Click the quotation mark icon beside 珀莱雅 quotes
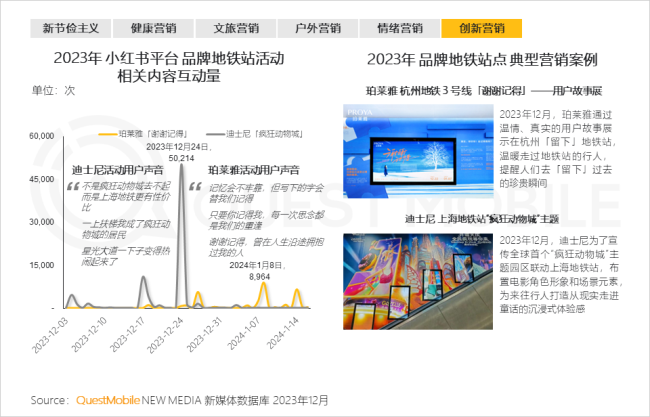This screenshot has width=650, height=417. [195, 187]
